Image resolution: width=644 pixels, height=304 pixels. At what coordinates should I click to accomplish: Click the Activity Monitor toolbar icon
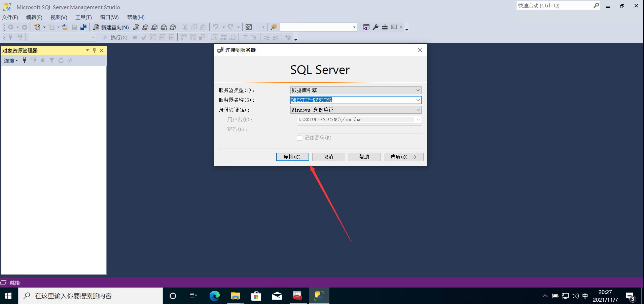click(249, 27)
